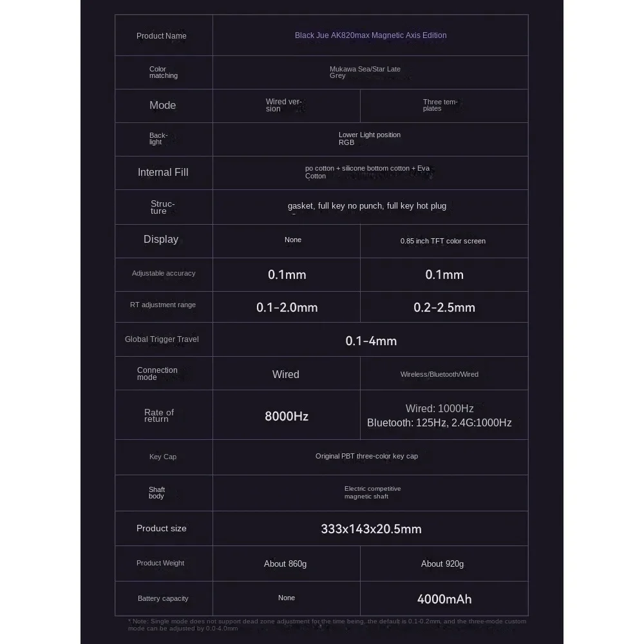Click the gasket structure description text
The width and height of the screenshot is (644, 644).
pos(366,206)
